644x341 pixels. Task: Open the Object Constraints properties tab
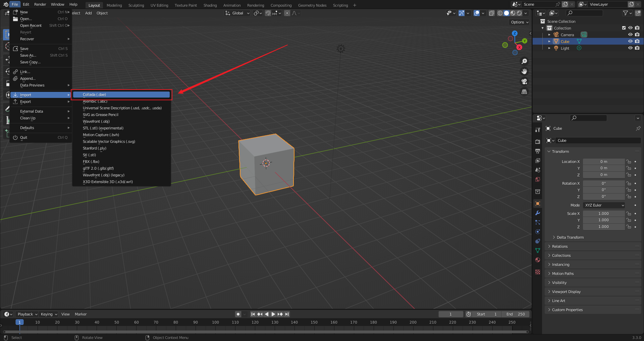[538, 241]
